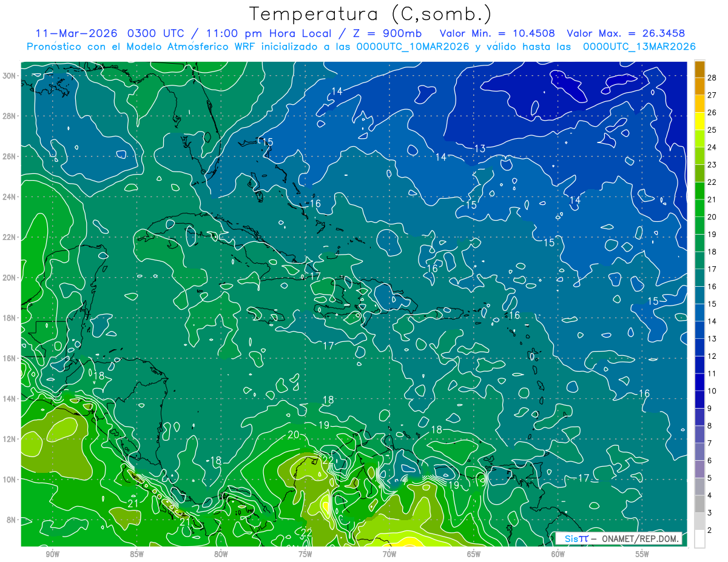The height and width of the screenshot is (562, 728).
Task: Click the 18N latitude axis label
Action: click(x=10, y=318)
